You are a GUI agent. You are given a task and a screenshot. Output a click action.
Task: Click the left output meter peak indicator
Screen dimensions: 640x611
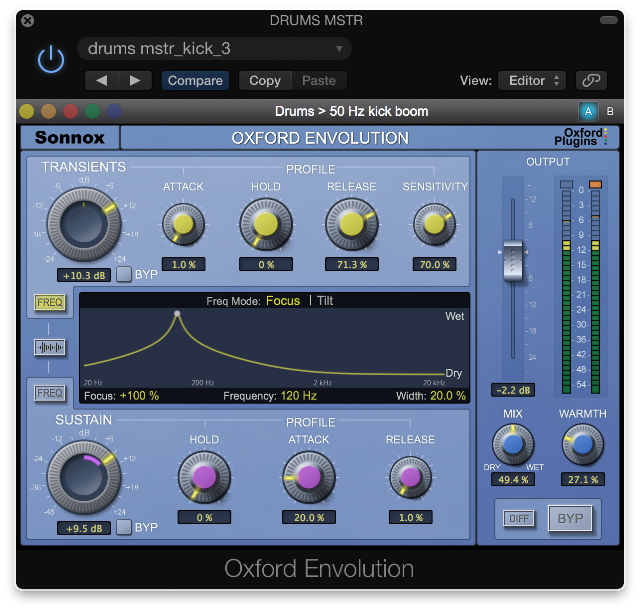566,184
